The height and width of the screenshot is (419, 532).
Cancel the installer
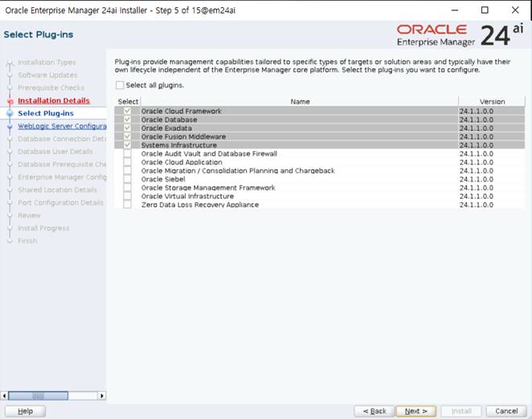pyautogui.click(x=506, y=411)
